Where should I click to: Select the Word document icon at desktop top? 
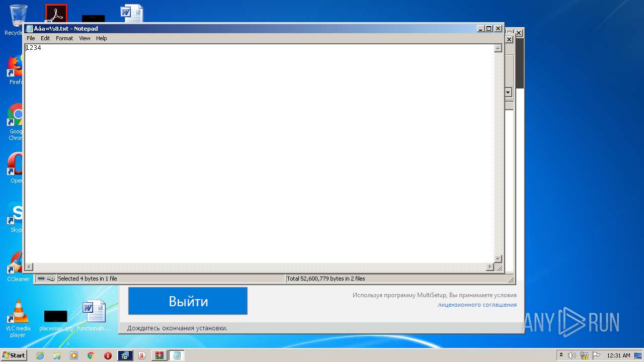pos(132,14)
